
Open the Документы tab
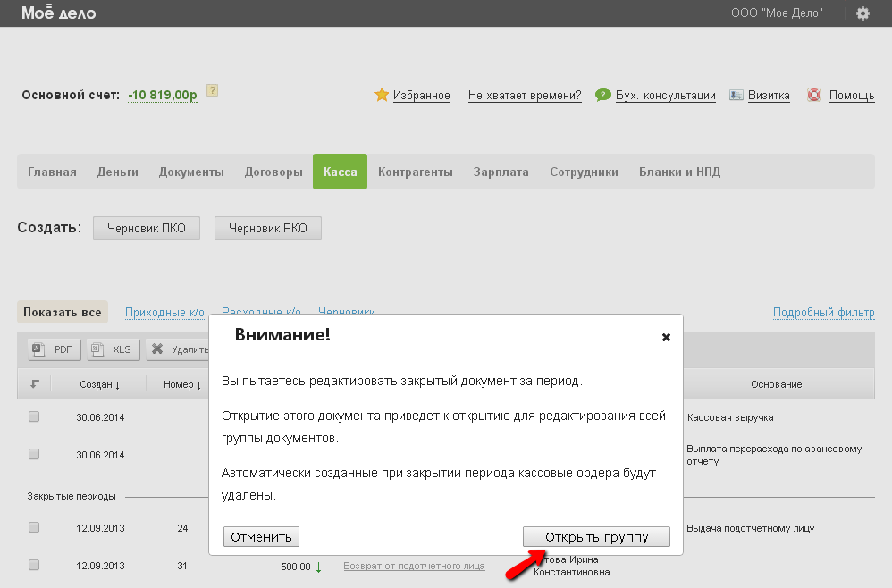191,172
